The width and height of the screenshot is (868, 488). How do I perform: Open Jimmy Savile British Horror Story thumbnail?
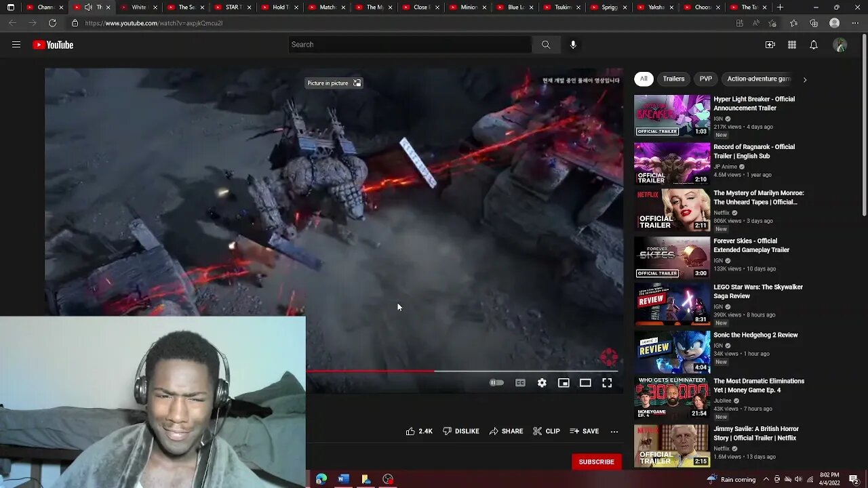point(672,445)
